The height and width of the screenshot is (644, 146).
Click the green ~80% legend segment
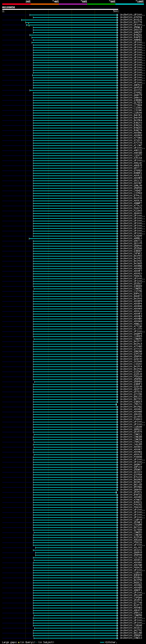(x=101, y=4)
